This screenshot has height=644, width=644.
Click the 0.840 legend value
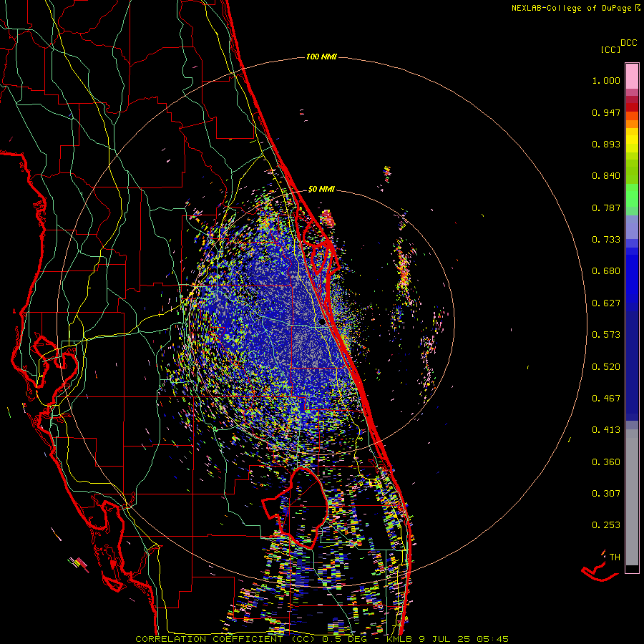pyautogui.click(x=606, y=176)
